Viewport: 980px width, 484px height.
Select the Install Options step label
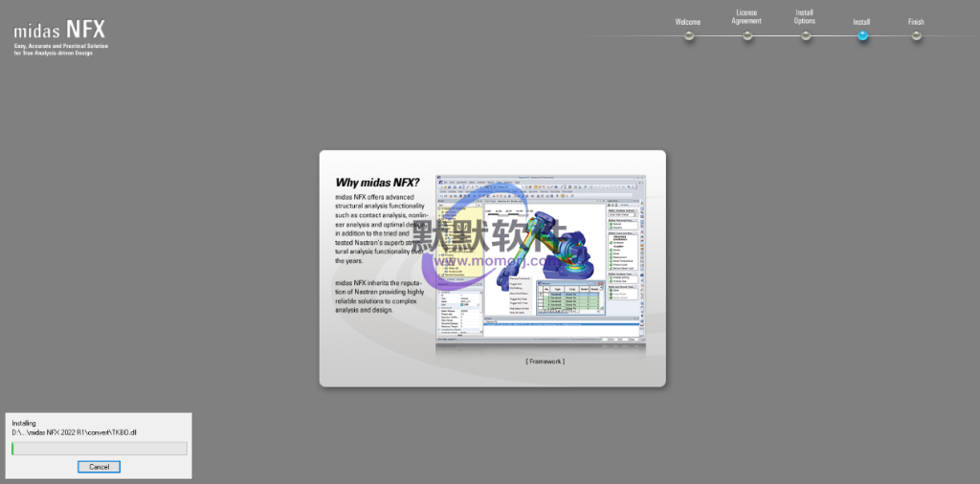[x=805, y=17]
